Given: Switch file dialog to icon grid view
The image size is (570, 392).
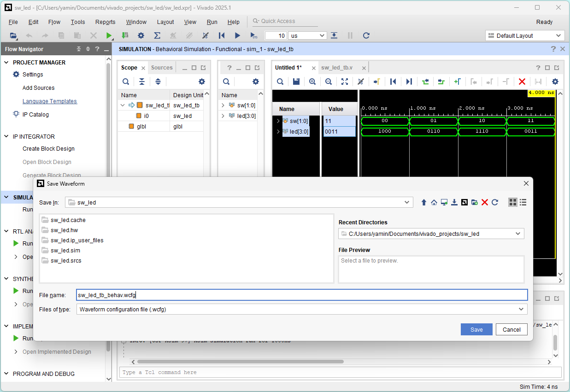Looking at the screenshot, I should tap(512, 202).
